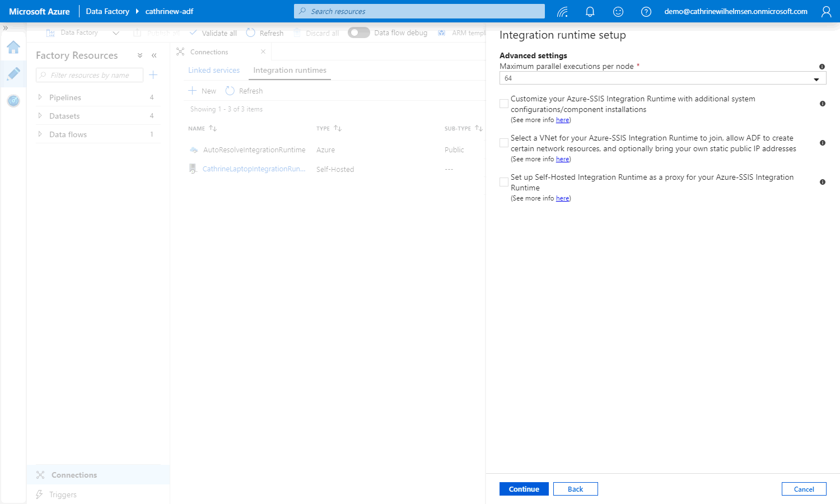Click the Cancel button in setup panel
Viewport: 840px width, 504px height.
click(804, 489)
